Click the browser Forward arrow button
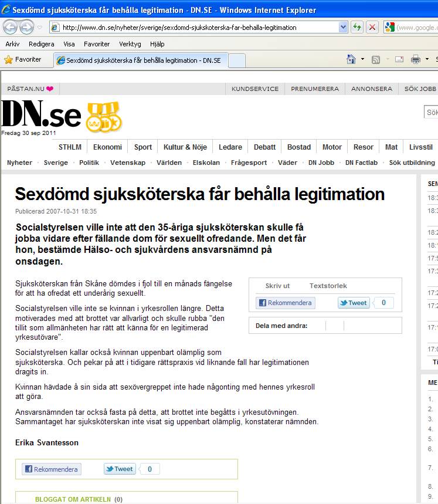The height and width of the screenshot is (504, 438). tap(26, 27)
